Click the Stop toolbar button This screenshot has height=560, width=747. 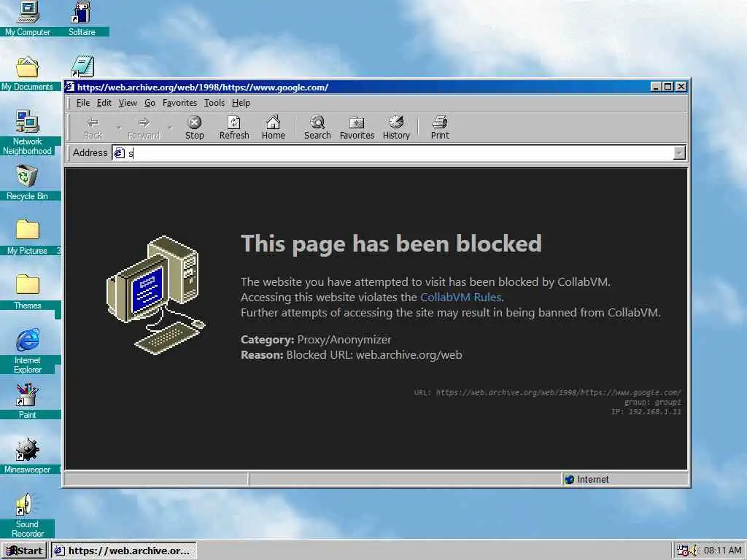(x=194, y=128)
